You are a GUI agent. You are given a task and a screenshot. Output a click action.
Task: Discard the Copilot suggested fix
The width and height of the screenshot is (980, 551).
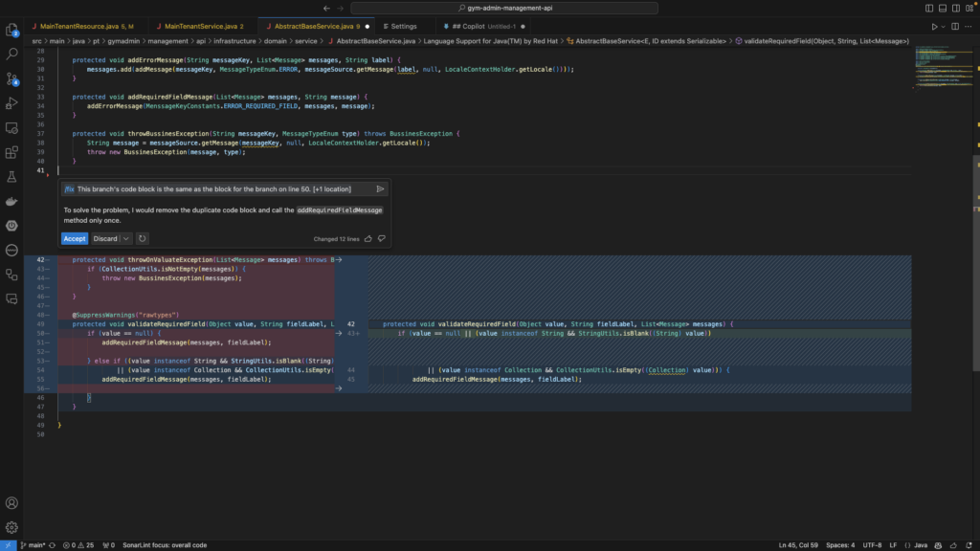point(105,238)
